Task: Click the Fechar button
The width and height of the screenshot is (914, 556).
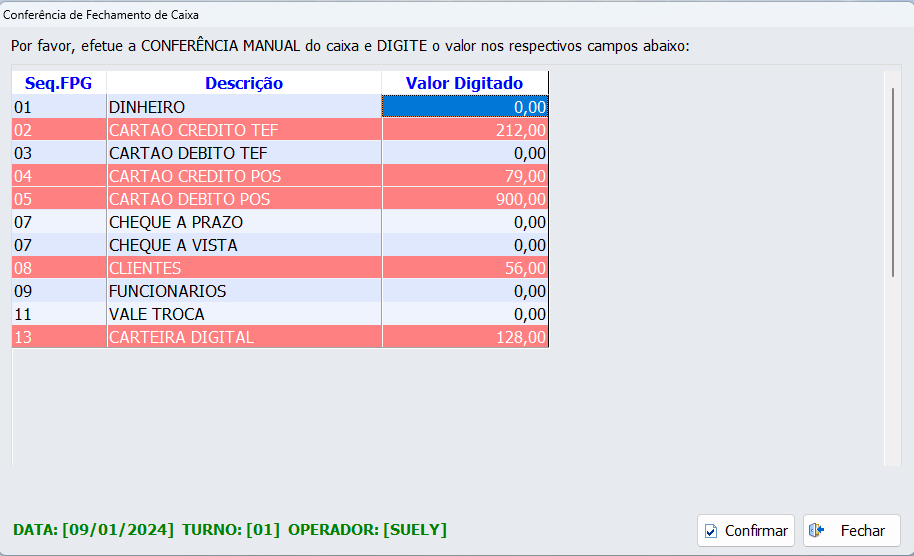Action: [851, 531]
